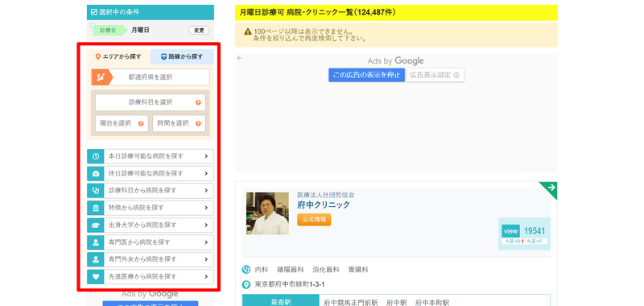The image size is (644, 306).
Task: Switch to the エリアから探す tab
Action: pos(118,56)
